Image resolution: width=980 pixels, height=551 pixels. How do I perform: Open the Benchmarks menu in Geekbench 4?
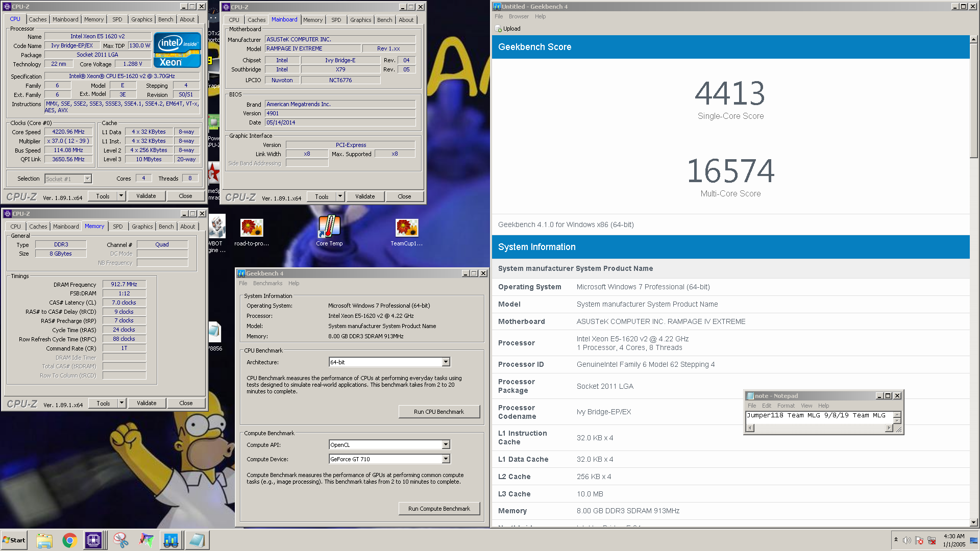pos(267,283)
